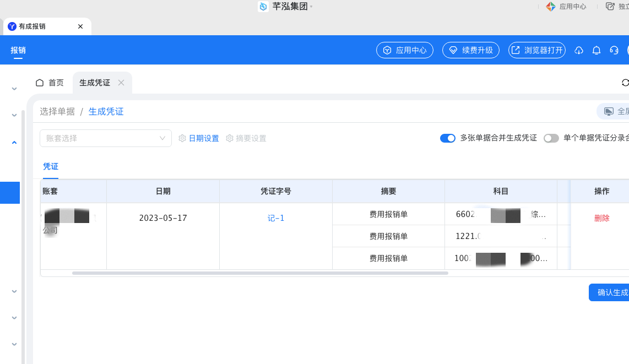Switch to the 凭证 tab
629x364 pixels.
pos(50,166)
